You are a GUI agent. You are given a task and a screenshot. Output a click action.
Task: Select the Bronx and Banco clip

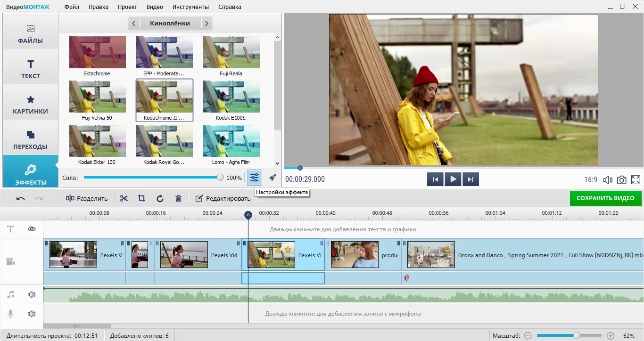(523, 255)
